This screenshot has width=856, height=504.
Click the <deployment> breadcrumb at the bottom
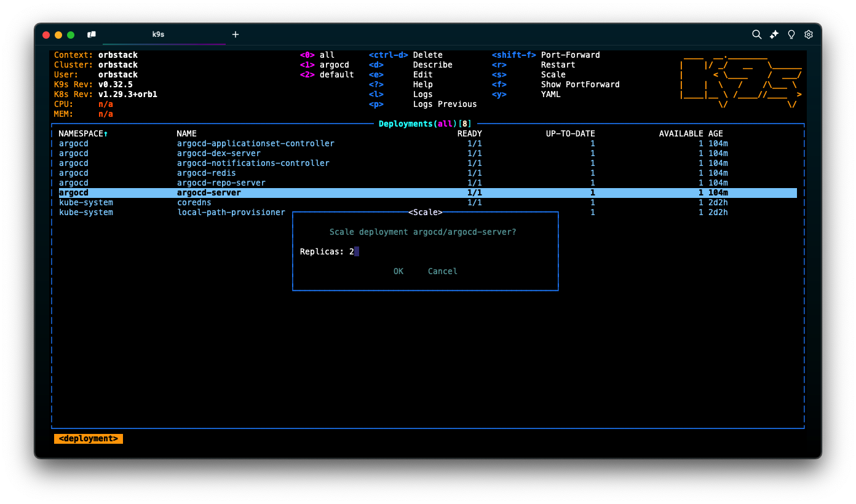(89, 439)
